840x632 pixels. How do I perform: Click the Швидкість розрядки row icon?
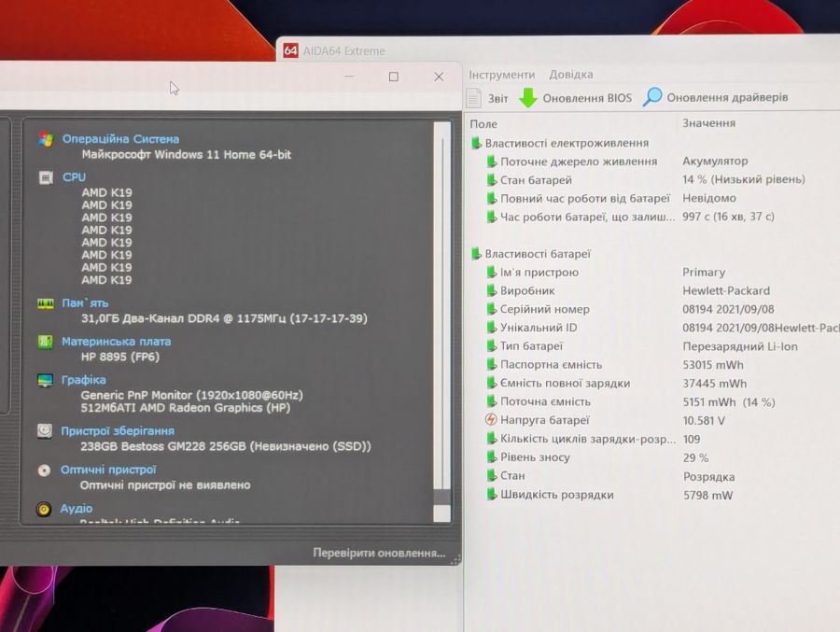(491, 495)
